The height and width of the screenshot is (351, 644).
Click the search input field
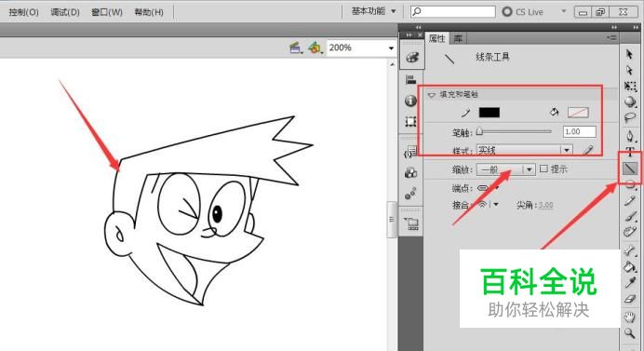click(x=452, y=11)
